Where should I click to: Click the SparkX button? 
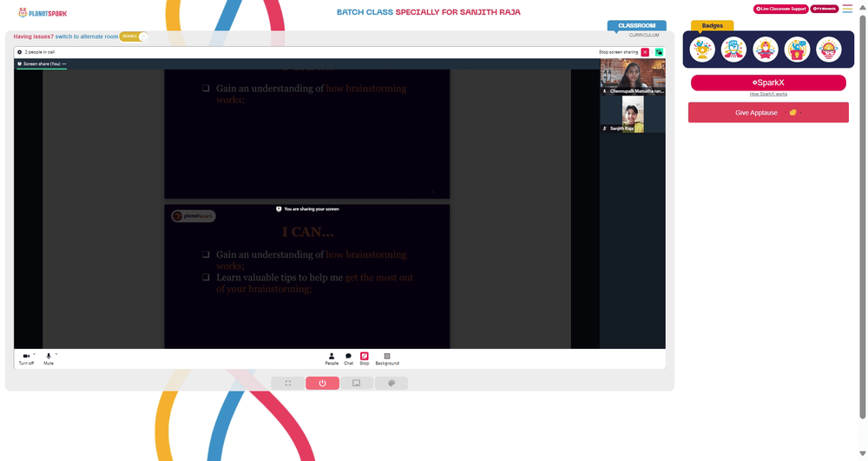coord(768,82)
